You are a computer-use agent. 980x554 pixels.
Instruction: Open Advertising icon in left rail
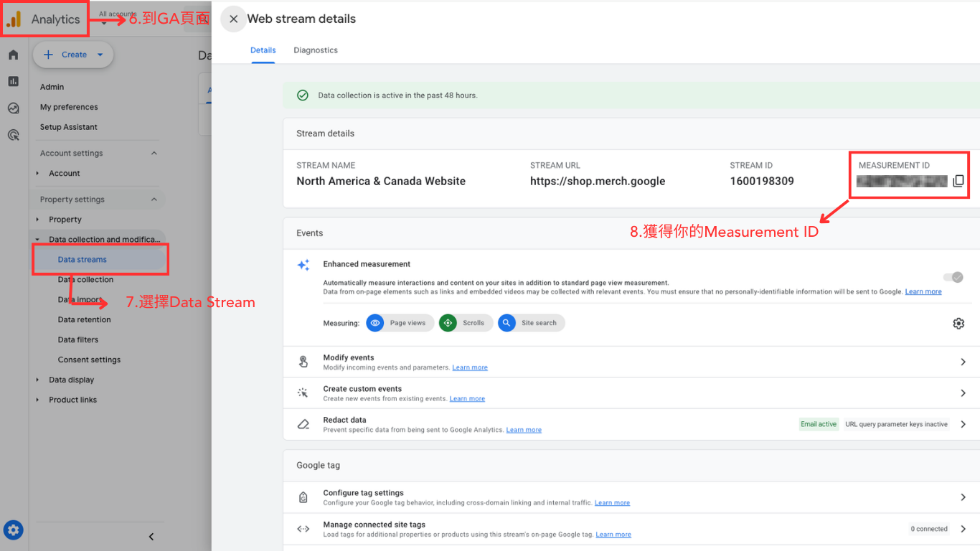point(14,135)
